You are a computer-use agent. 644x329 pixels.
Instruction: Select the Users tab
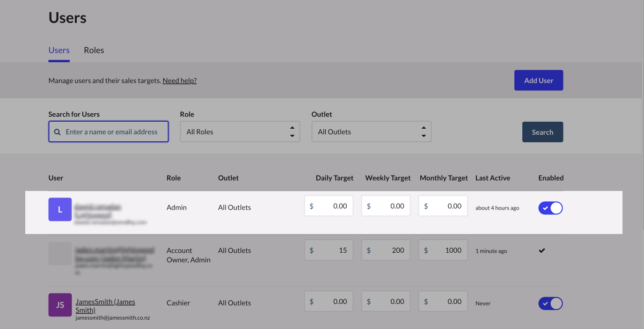point(59,50)
